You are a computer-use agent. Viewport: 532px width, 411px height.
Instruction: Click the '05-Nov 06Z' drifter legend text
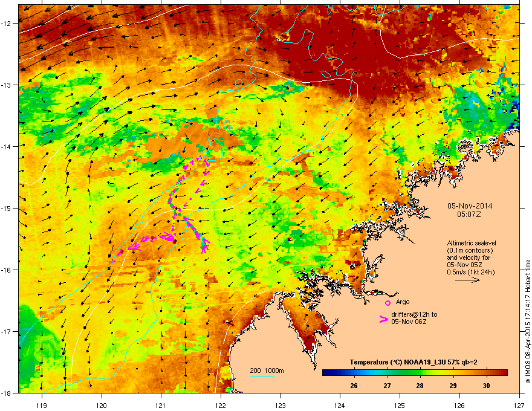409,322
